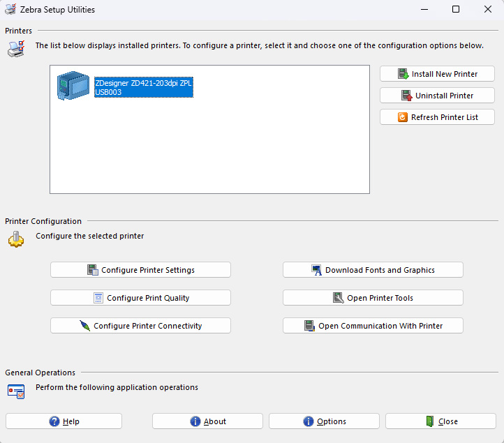Select the blue ZD421 printer icon

(x=73, y=88)
